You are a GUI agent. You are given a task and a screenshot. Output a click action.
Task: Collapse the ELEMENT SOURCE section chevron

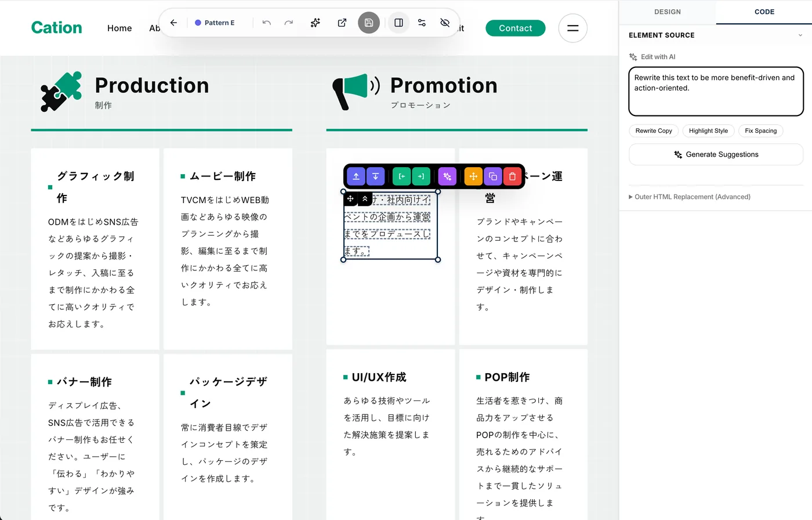point(800,35)
